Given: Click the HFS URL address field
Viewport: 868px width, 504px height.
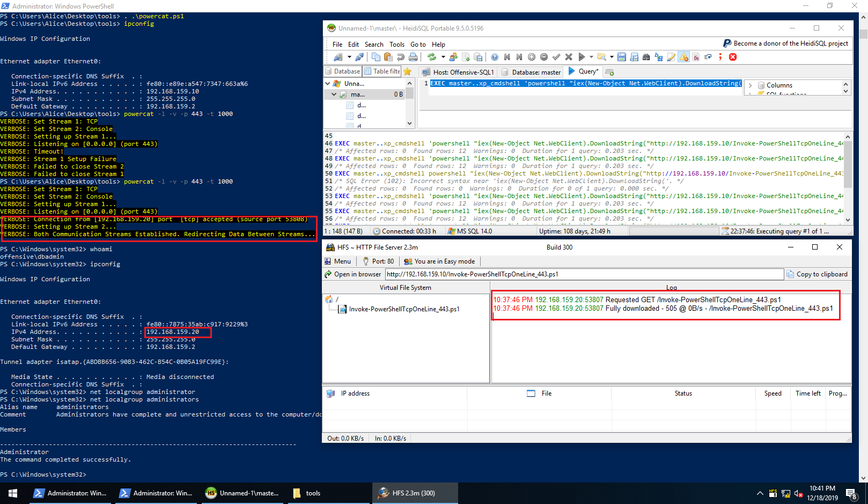Looking at the screenshot, I should [x=584, y=274].
